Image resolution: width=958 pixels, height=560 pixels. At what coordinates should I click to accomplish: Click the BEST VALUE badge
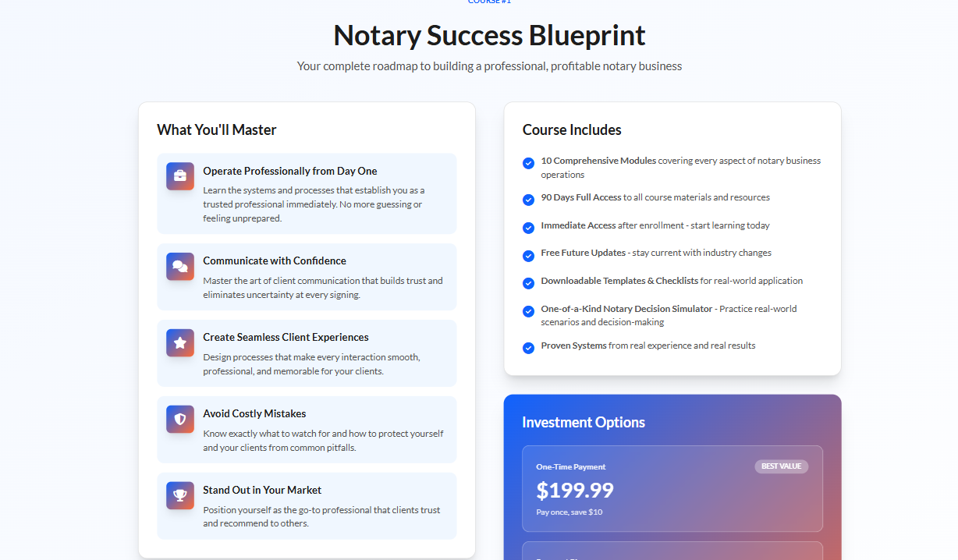(x=782, y=466)
